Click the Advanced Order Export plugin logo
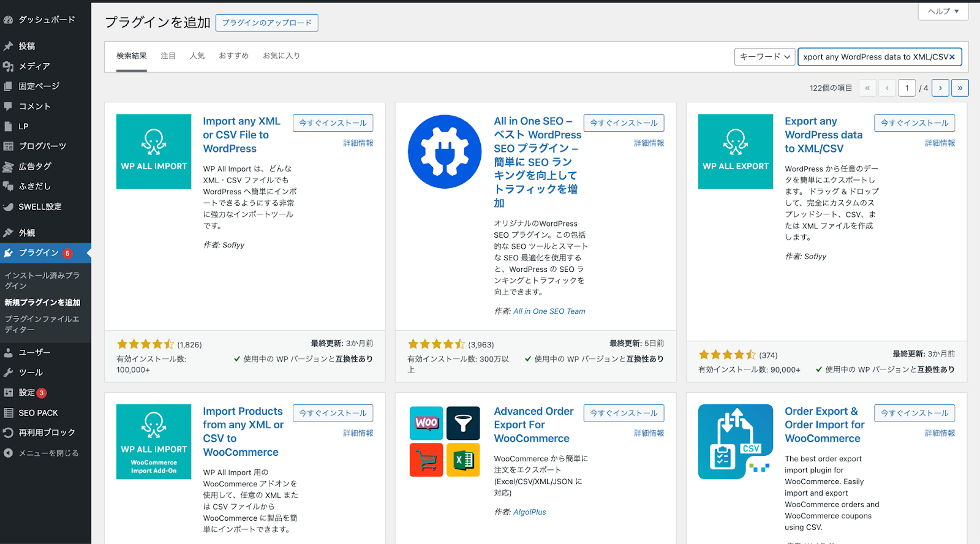Screen dimensions: 980x544 tap(445, 442)
